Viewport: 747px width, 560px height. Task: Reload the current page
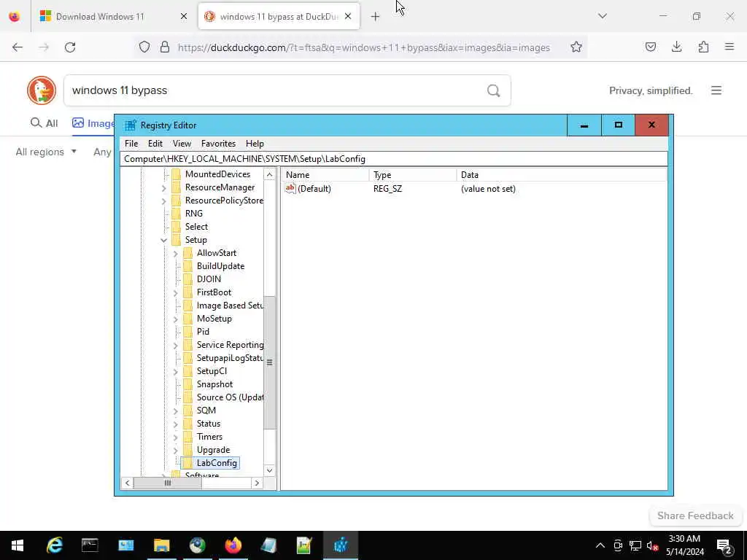tap(70, 47)
